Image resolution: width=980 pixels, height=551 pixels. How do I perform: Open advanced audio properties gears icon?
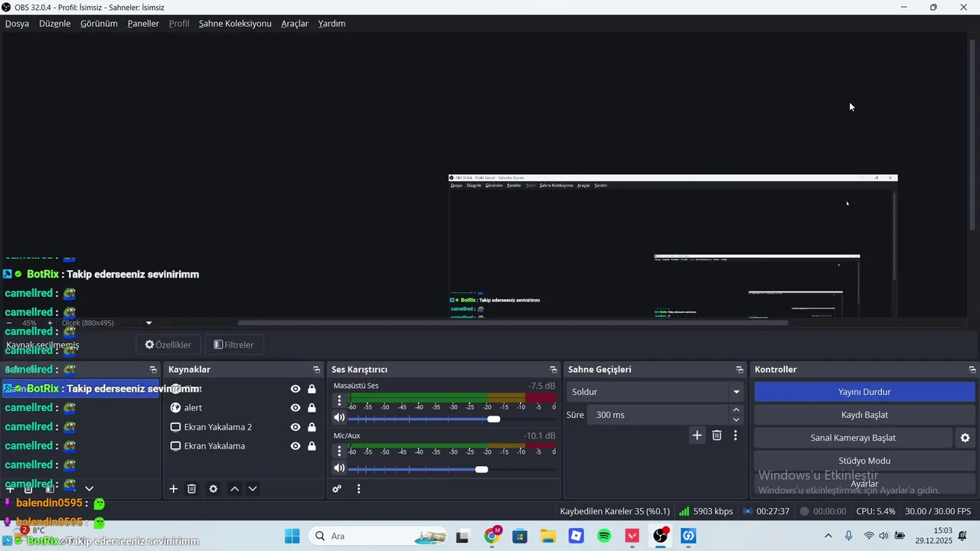(337, 489)
